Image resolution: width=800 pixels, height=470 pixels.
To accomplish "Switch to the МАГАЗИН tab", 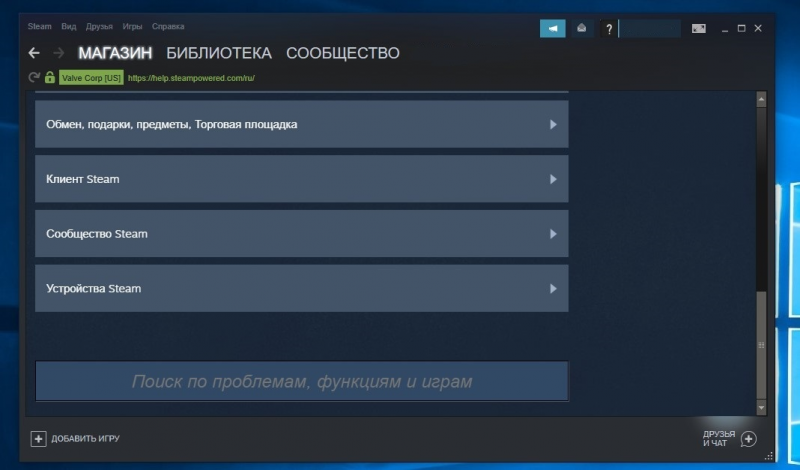I will tap(115, 53).
